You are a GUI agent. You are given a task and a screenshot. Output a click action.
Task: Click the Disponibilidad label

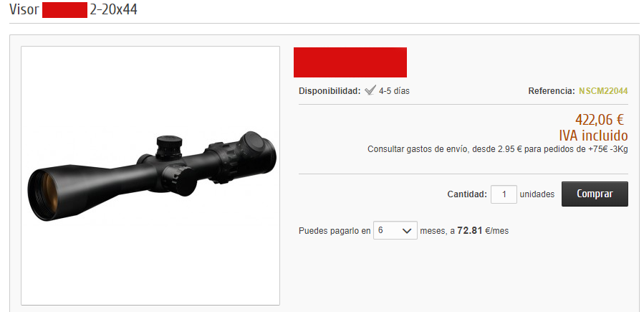tap(330, 91)
